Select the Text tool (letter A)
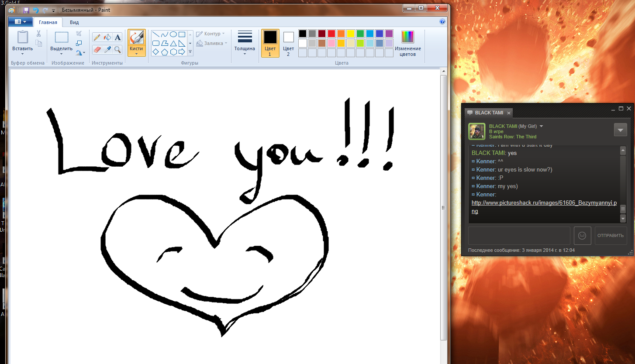 point(117,38)
